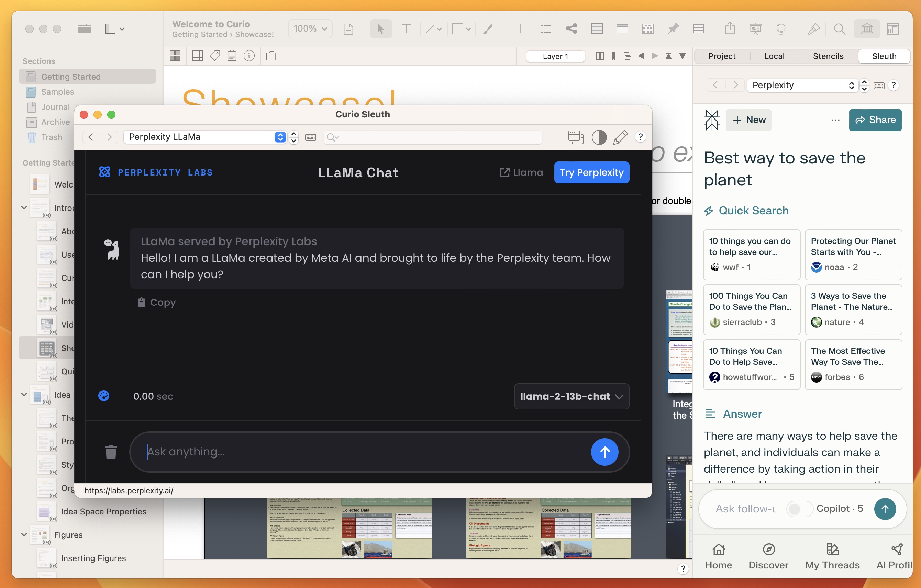The width and height of the screenshot is (921, 588).
Task: Open the llama-2-13b-chat model dropdown
Action: click(x=572, y=396)
